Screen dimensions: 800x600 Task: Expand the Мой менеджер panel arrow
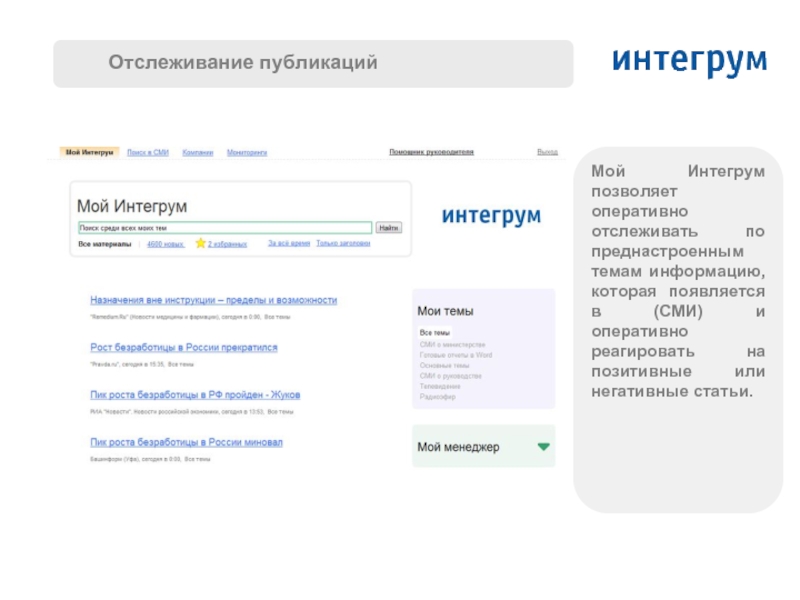(x=543, y=447)
